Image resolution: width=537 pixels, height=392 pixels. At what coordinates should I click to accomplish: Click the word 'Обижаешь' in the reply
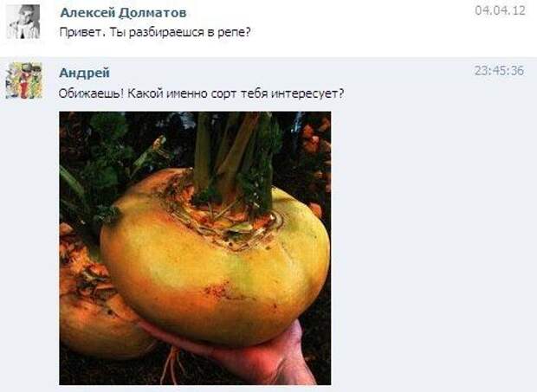click(88, 93)
